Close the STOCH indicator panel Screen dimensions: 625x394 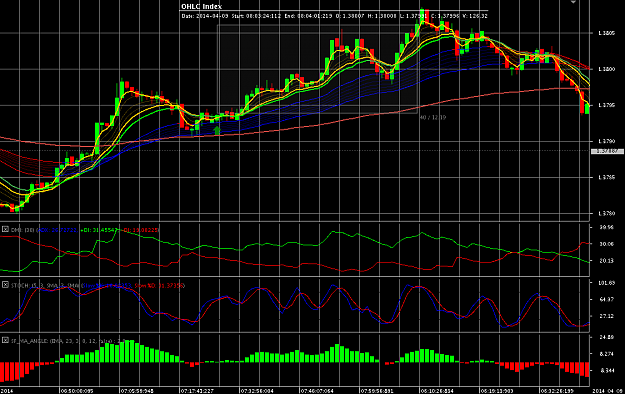5,285
